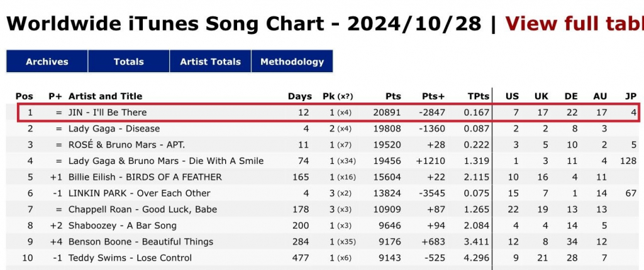Image resolution: width=644 pixels, height=270 pixels.
Task: Click the View full table link
Action: pyautogui.click(x=574, y=24)
